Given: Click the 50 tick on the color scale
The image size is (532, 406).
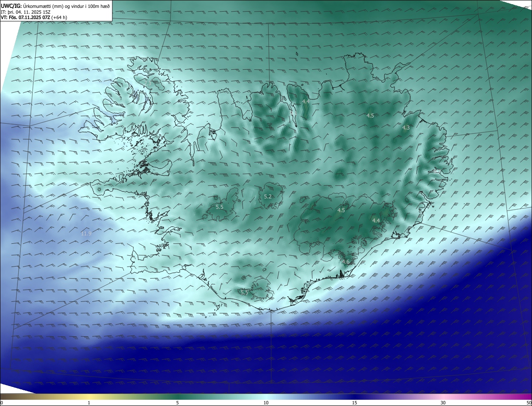Looking at the screenshot, I should click(x=529, y=403).
